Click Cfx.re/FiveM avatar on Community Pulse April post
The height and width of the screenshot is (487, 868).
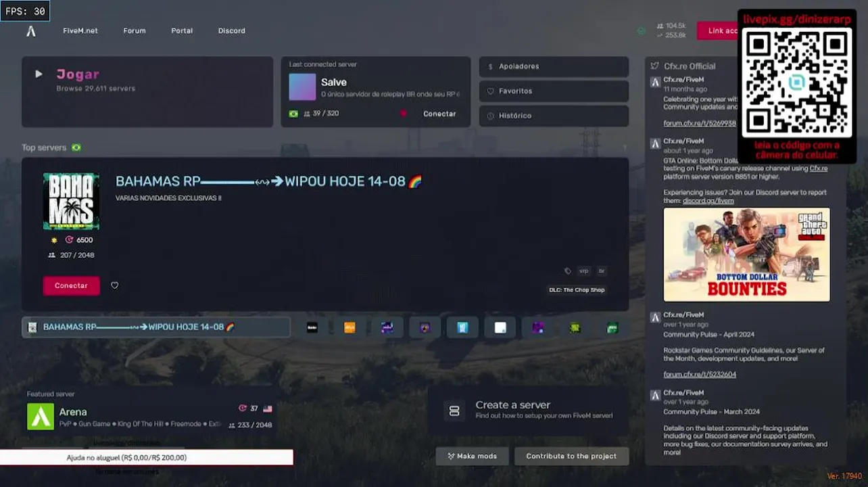pos(655,317)
